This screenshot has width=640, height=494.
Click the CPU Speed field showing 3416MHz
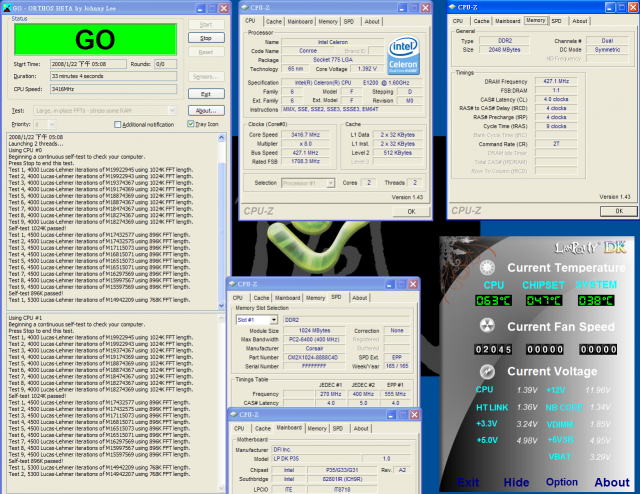pyautogui.click(x=113, y=89)
